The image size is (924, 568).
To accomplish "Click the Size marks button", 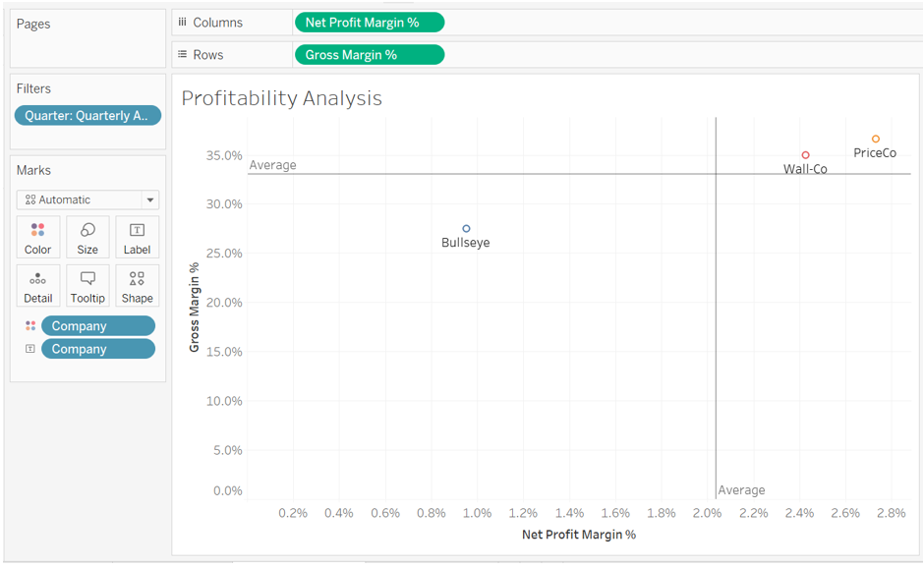I will (x=87, y=236).
